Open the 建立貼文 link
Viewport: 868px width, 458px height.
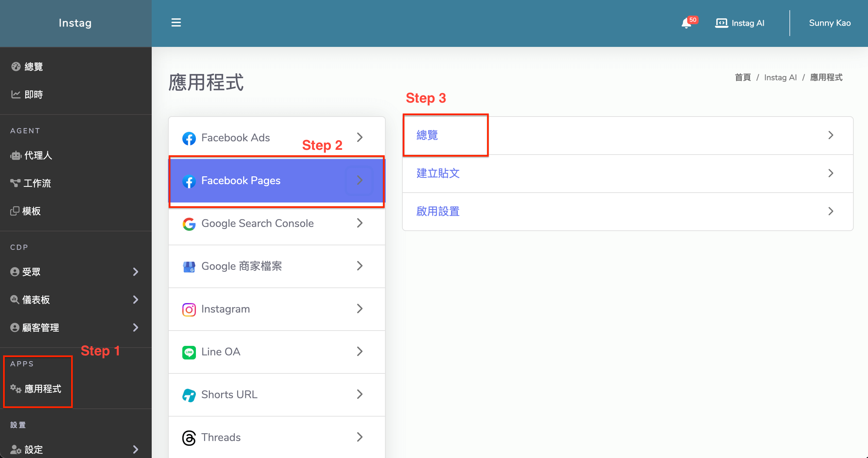point(438,174)
